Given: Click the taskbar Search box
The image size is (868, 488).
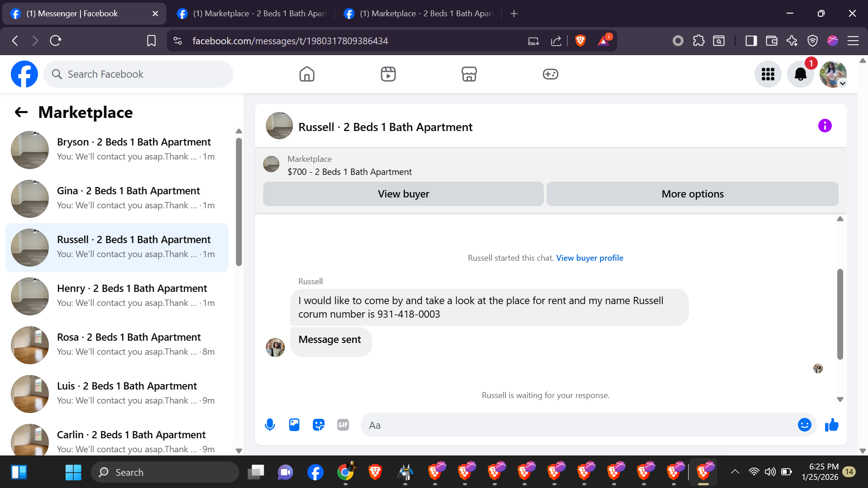Looking at the screenshot, I should click(165, 472).
